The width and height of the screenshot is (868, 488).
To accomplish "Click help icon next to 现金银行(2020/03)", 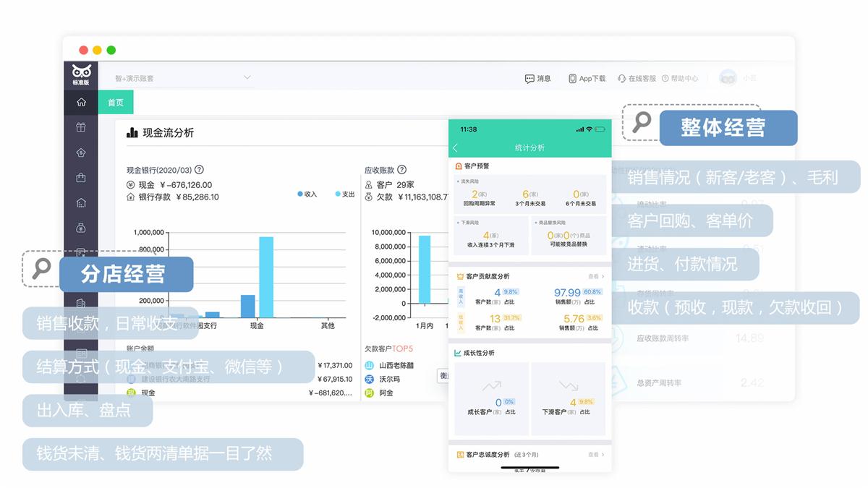I will coord(199,170).
